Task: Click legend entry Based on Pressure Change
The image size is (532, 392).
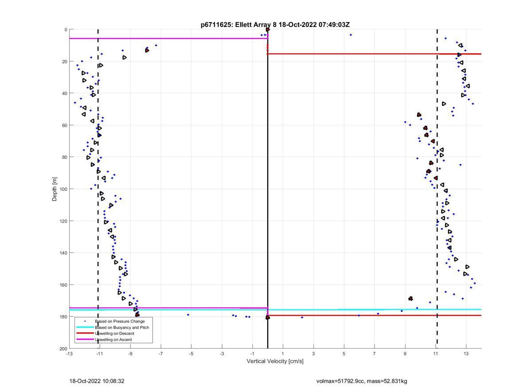Action: click(x=120, y=321)
